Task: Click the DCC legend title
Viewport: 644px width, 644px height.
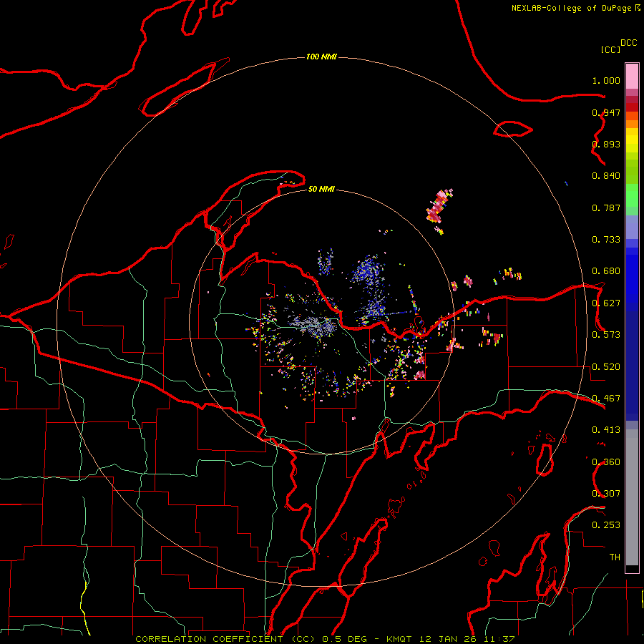Action: click(x=629, y=43)
